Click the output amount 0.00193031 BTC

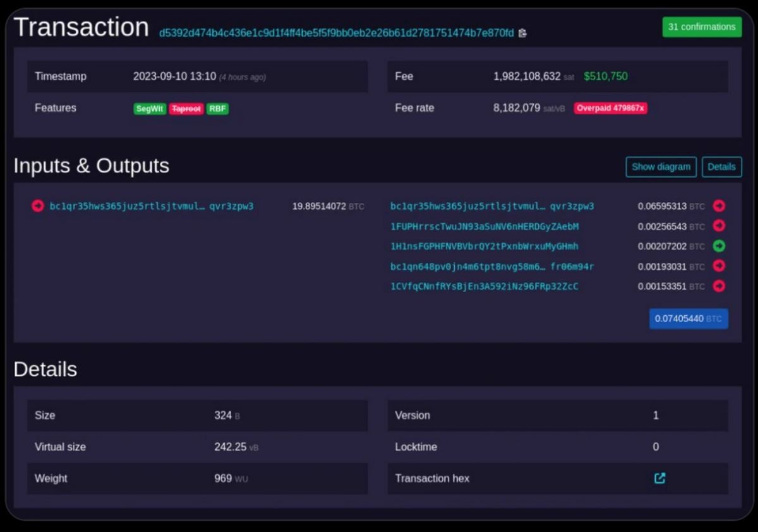coord(671,267)
